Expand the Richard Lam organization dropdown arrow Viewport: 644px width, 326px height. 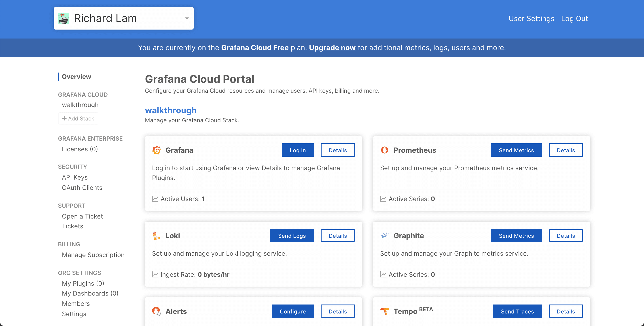tap(187, 19)
